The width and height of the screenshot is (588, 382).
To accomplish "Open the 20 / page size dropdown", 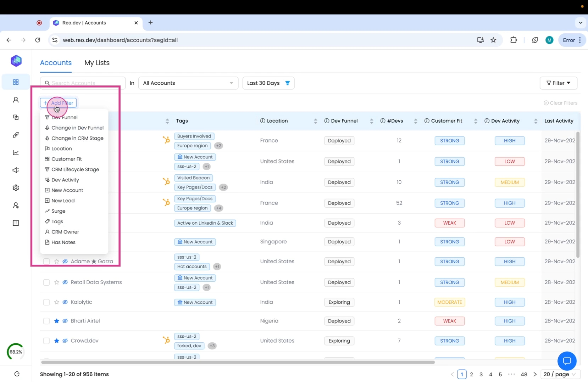I will point(560,374).
